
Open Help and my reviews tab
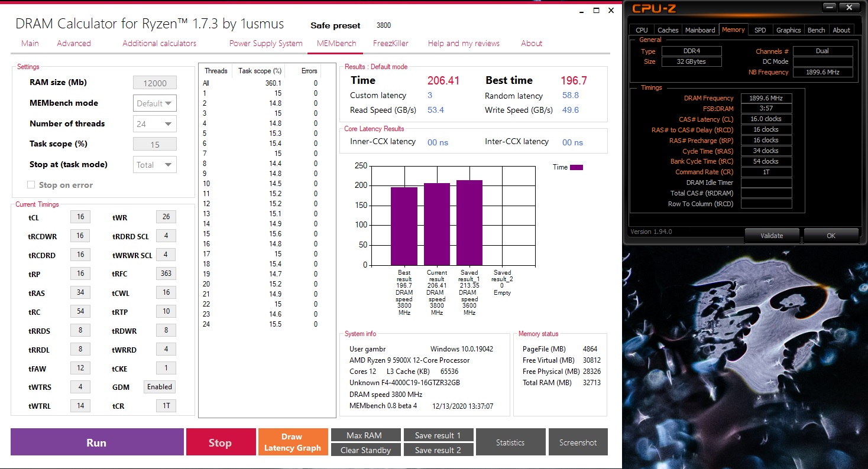pos(464,43)
